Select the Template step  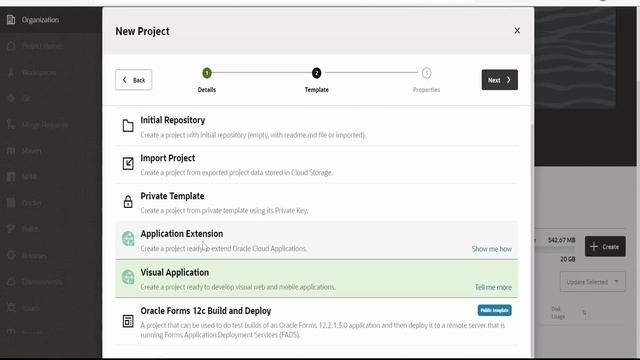(316, 80)
